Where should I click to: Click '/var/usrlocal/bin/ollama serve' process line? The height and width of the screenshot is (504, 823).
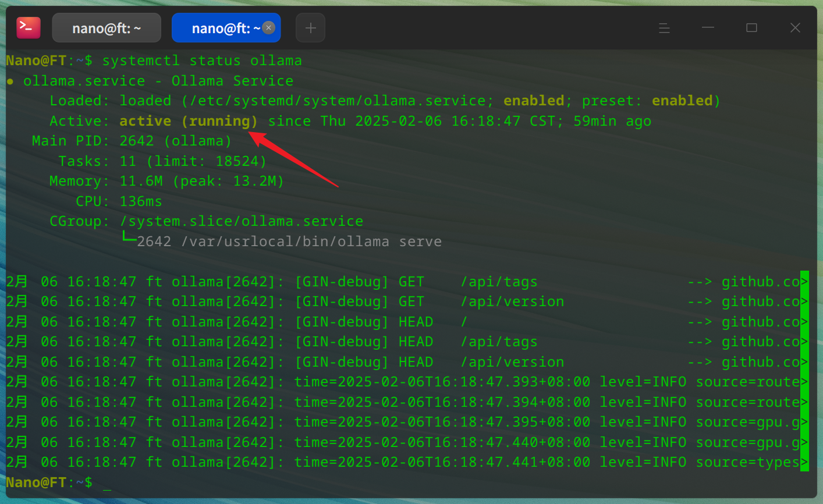click(x=311, y=242)
